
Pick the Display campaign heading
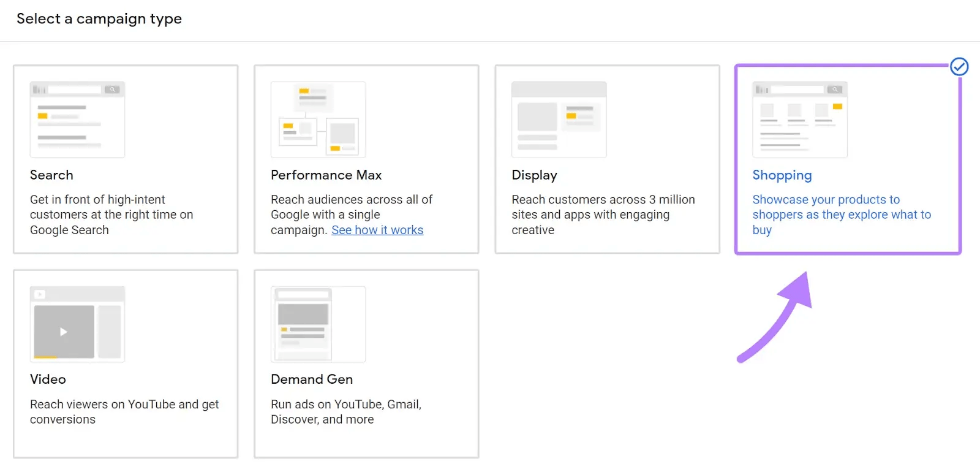(x=534, y=175)
